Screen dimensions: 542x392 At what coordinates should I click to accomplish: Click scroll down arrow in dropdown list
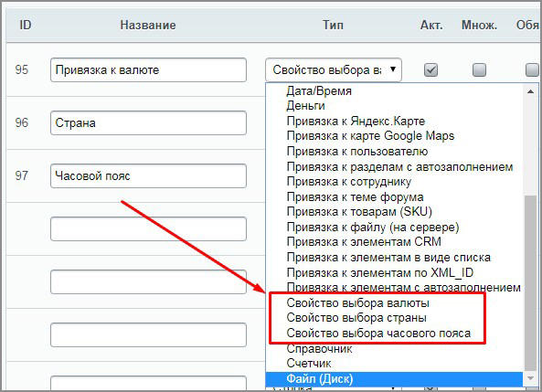pyautogui.click(x=530, y=378)
